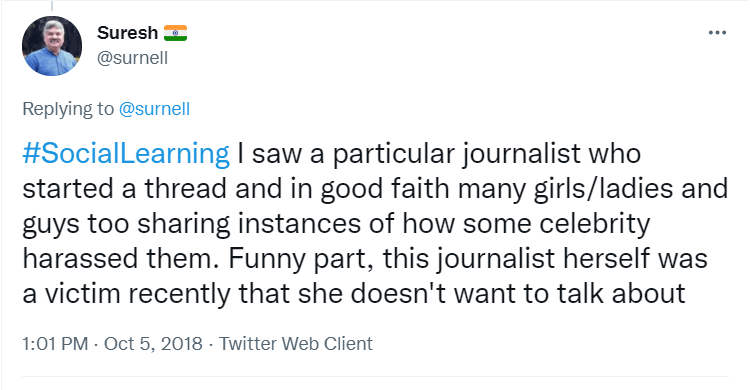Click the 1:01 PM timestamp
The width and height of the screenshot is (750, 390).
click(x=55, y=344)
